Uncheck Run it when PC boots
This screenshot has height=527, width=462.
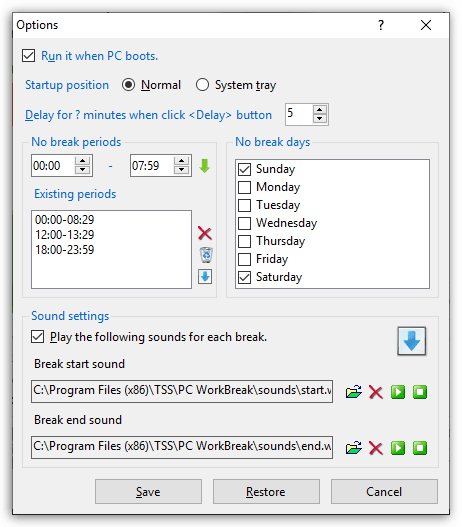click(29, 56)
